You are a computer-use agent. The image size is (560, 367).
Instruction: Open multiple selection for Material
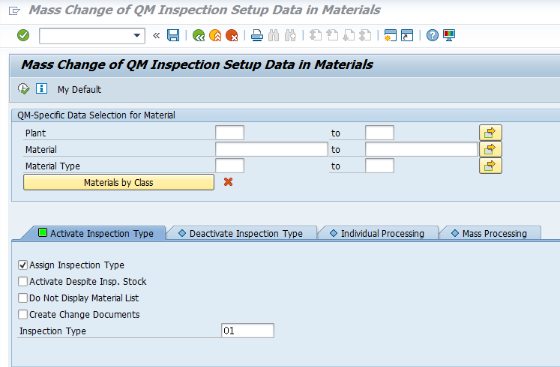pyautogui.click(x=490, y=149)
